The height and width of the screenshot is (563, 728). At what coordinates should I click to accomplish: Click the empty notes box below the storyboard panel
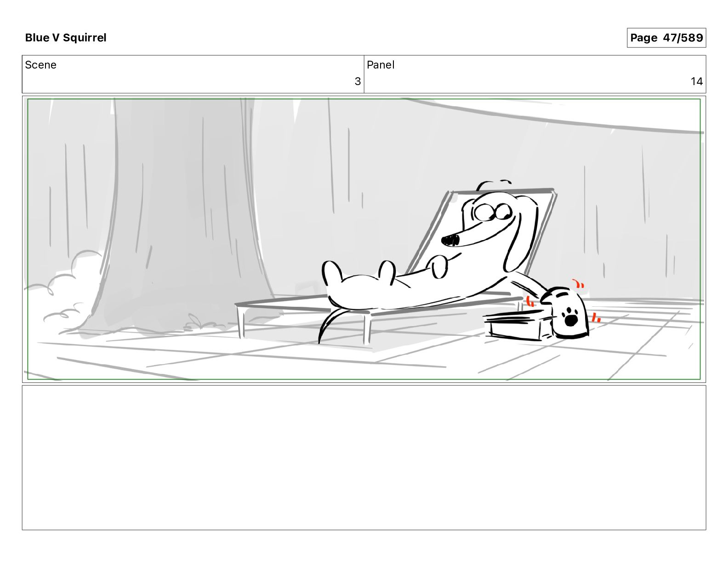(x=364, y=458)
